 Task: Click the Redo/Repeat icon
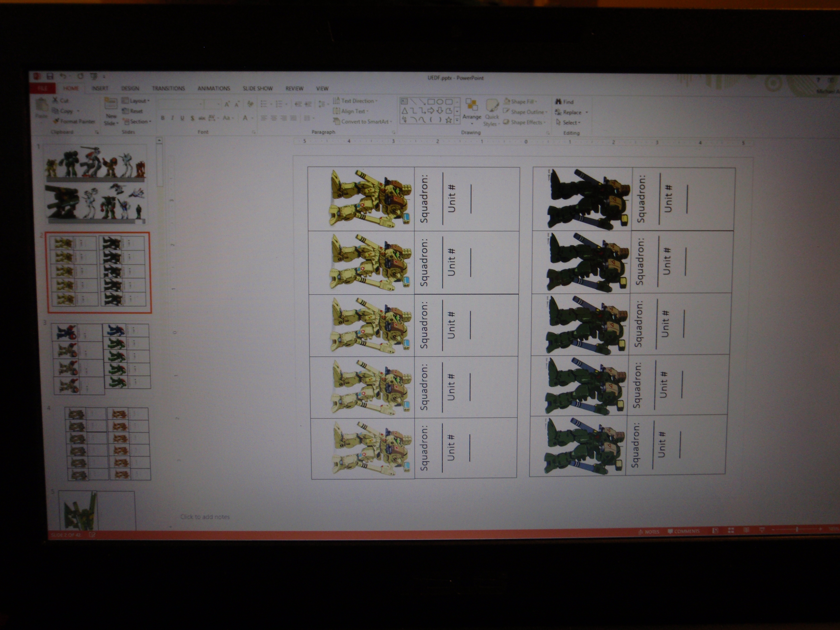coord(80,76)
